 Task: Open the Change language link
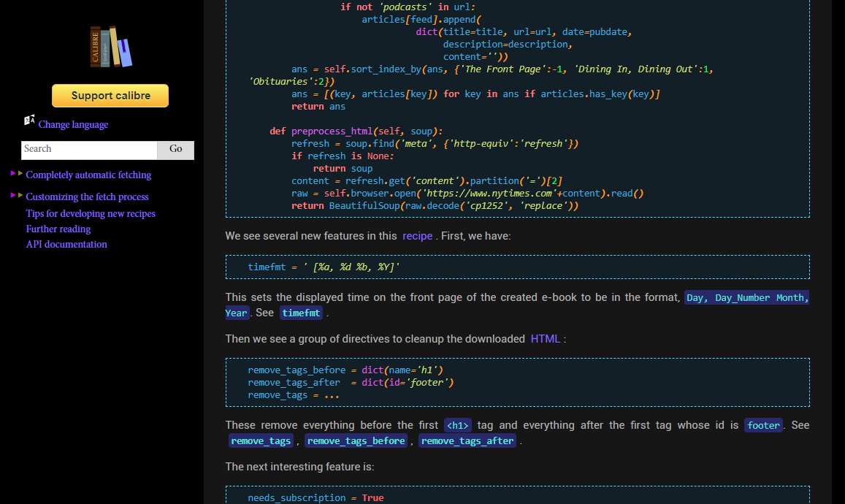click(73, 124)
